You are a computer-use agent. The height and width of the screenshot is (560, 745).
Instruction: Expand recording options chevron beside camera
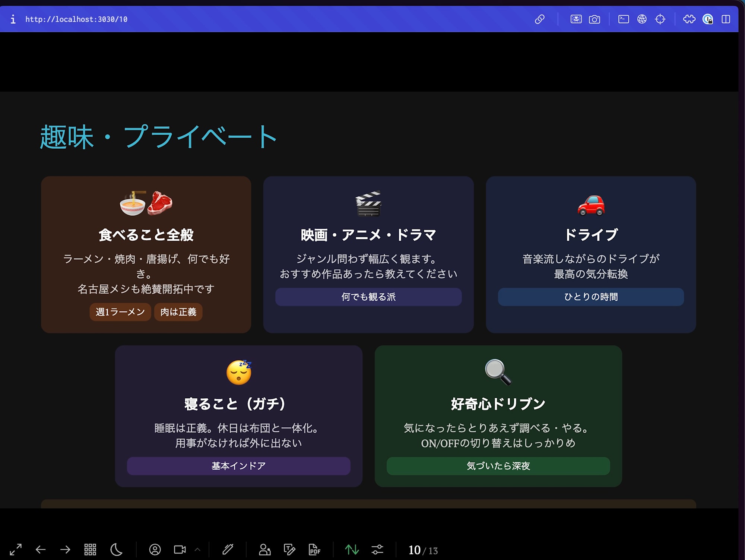click(x=197, y=550)
